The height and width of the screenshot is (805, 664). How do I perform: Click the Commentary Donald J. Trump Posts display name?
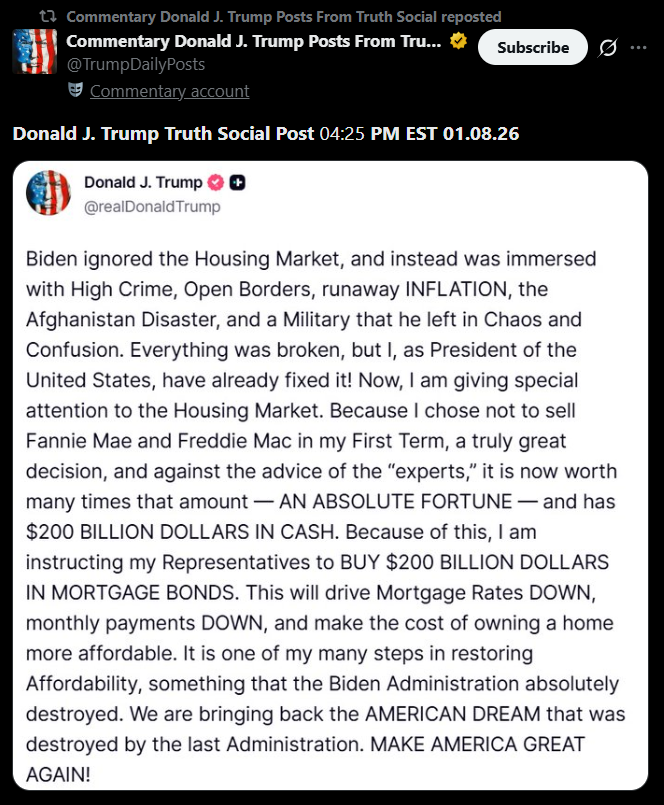254,41
